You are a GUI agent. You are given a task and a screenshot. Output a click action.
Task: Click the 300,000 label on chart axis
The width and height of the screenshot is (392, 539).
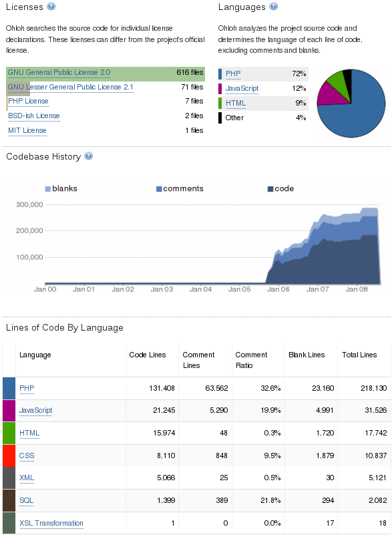coord(29,204)
